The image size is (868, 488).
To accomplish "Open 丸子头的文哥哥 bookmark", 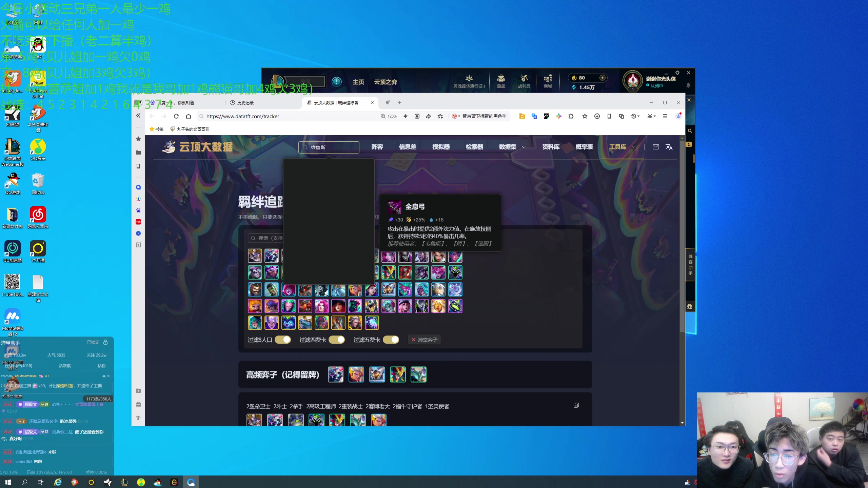I will pyautogui.click(x=190, y=129).
